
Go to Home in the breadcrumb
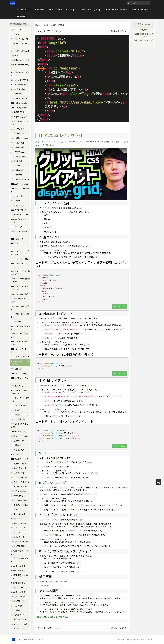(x=38, y=25)
